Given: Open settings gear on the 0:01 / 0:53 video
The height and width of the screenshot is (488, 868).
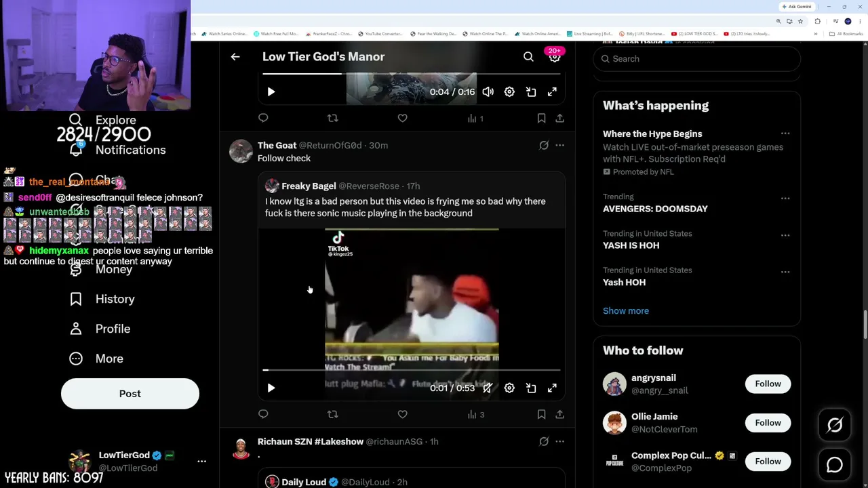Looking at the screenshot, I should pos(509,388).
